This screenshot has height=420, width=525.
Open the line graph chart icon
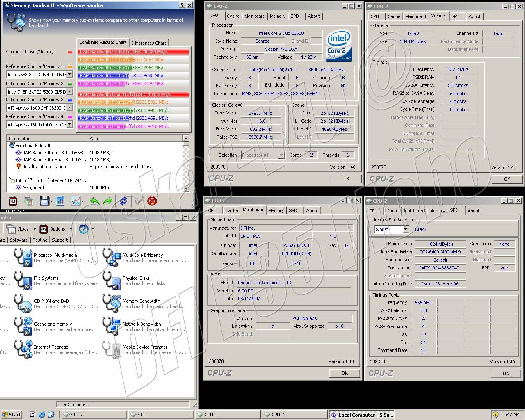(x=76, y=201)
